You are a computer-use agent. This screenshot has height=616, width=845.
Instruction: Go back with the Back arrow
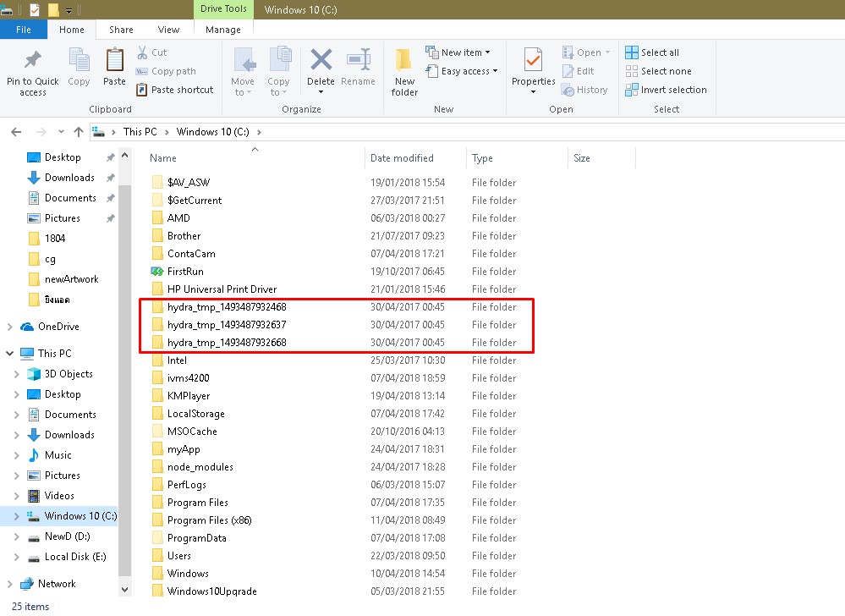tap(16, 132)
